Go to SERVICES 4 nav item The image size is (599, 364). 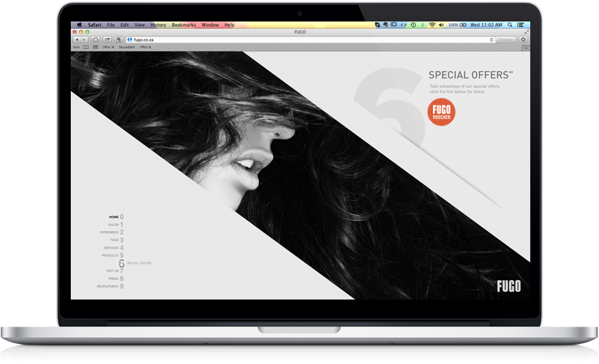[113, 248]
